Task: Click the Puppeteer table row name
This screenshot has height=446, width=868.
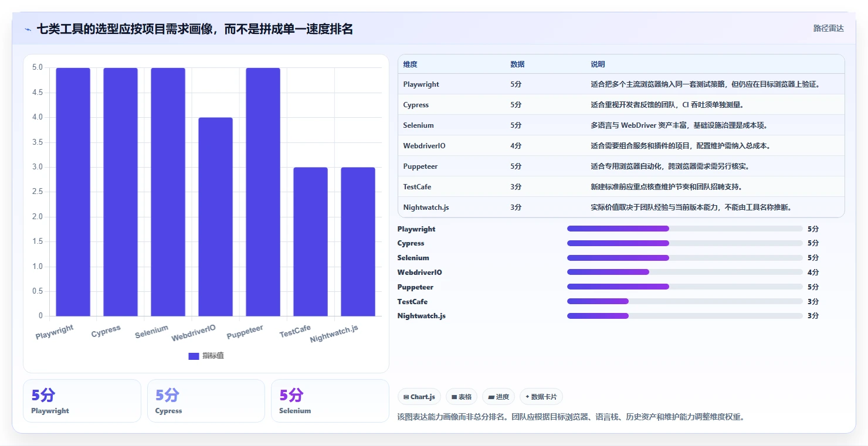Action: pos(421,166)
